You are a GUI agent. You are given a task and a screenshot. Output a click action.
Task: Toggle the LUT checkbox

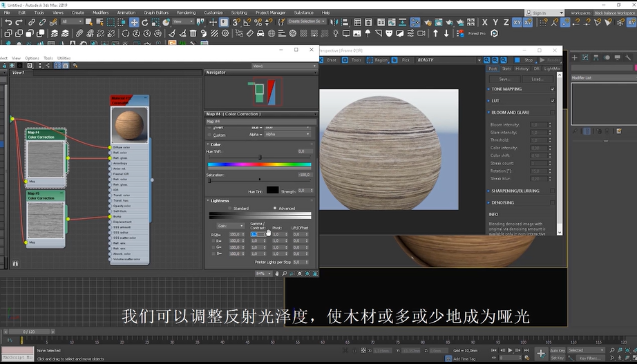click(x=553, y=100)
